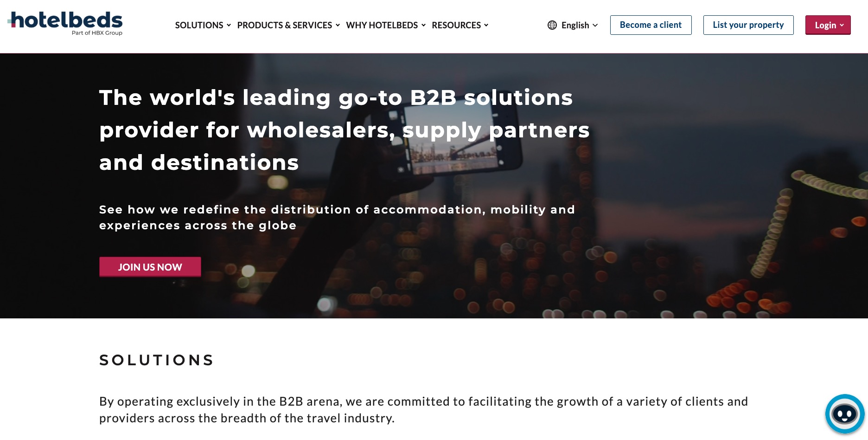
Task: Expand the Login button's chevron arrow
Action: pyautogui.click(x=842, y=25)
